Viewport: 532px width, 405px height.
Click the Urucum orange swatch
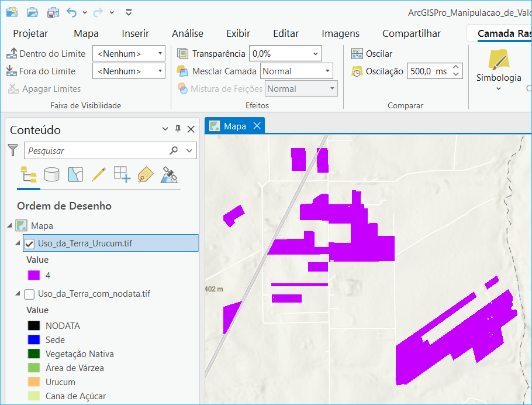34,382
